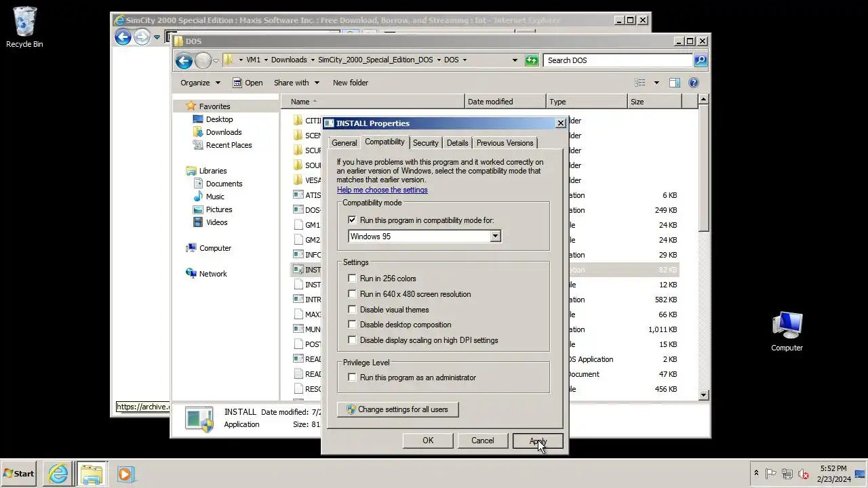The image size is (868, 488).
Task: Launch Internet Explorer from taskbar
Action: [x=58, y=474]
